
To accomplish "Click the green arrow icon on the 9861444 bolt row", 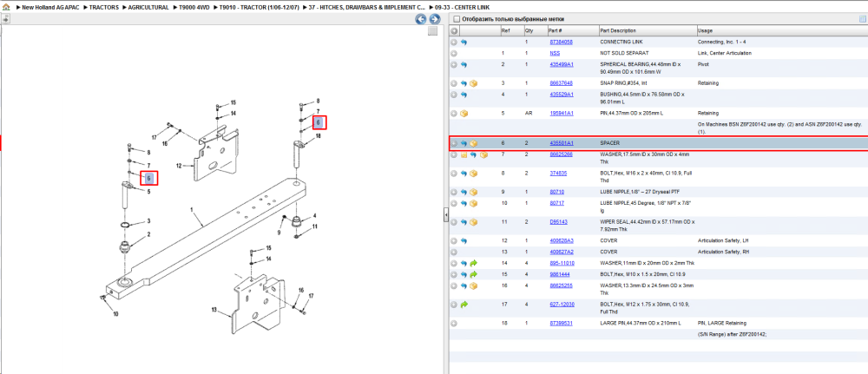I will click(x=473, y=274).
